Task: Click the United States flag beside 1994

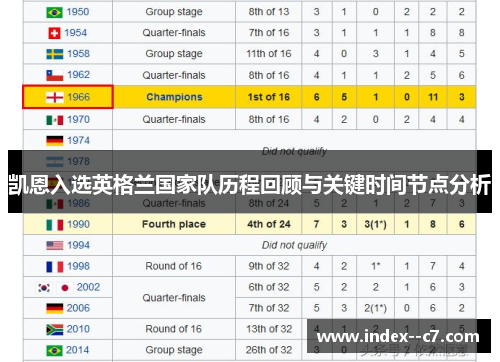Action: (x=54, y=246)
